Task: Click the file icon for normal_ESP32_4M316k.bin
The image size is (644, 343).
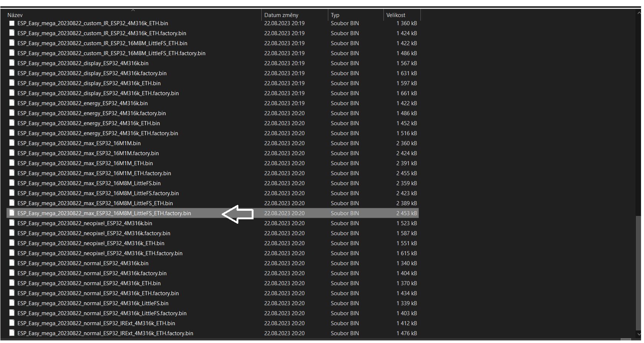Action: coord(12,263)
